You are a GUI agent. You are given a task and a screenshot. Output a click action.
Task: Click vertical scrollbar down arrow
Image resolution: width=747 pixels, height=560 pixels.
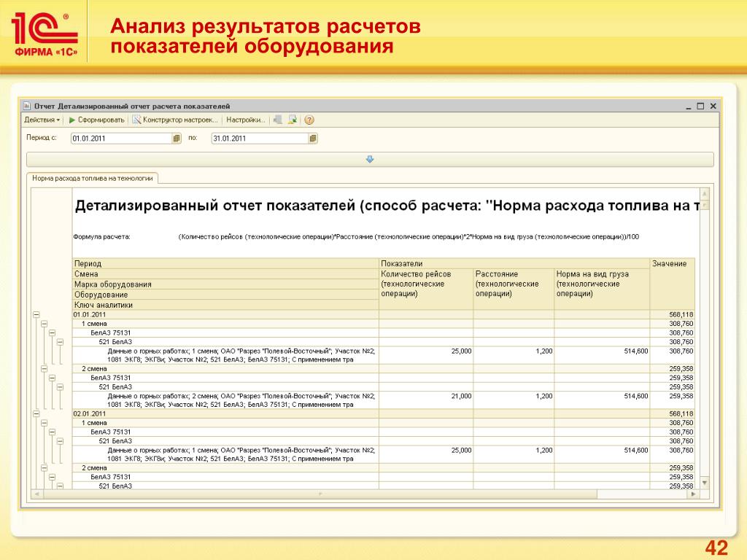[705, 483]
